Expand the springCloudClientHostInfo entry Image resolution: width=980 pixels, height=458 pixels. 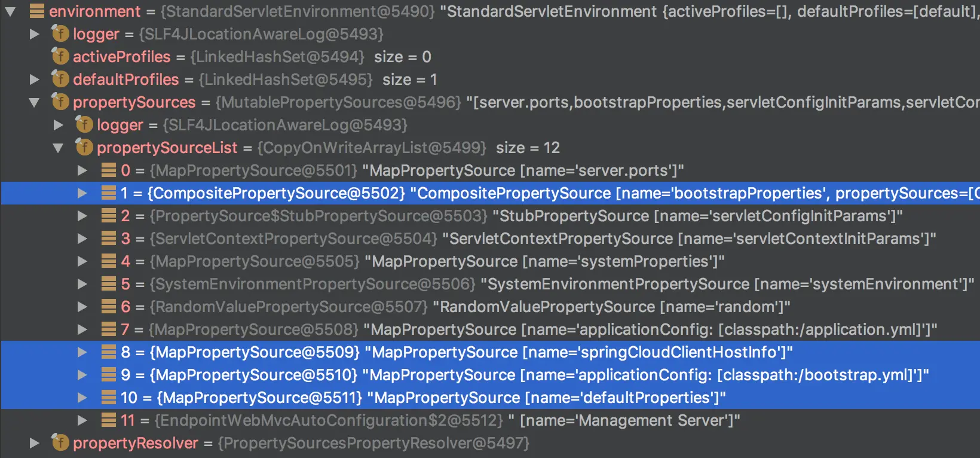tap(82, 352)
